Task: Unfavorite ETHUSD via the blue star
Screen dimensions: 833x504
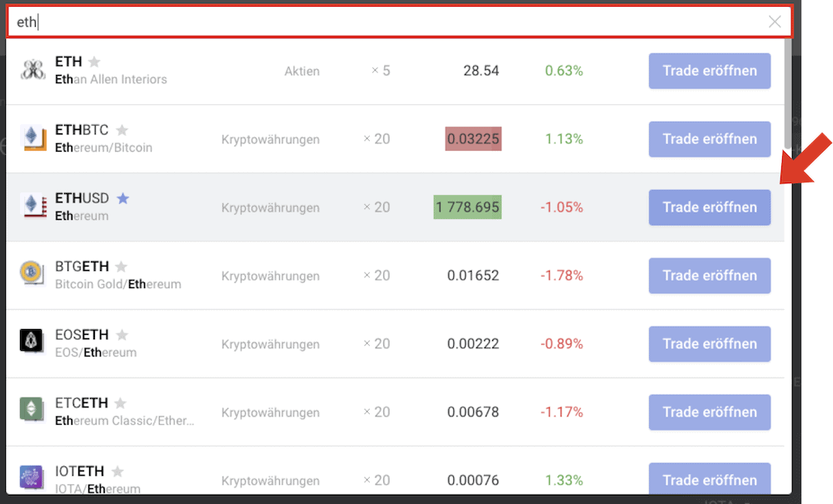Action: (122, 198)
